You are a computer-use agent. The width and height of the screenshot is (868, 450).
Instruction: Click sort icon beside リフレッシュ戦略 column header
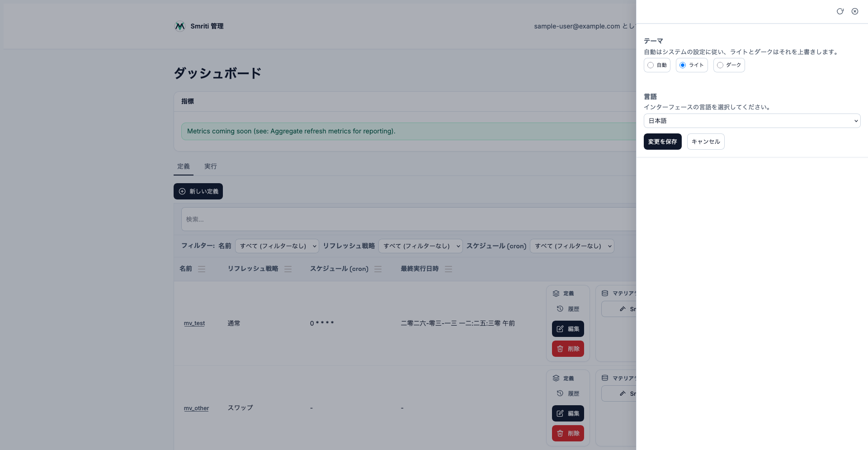point(288,269)
